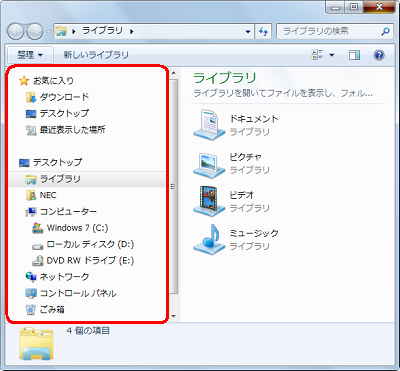Open the view options dropdown arrow
The width and height of the screenshot is (400, 371).
coord(332,55)
